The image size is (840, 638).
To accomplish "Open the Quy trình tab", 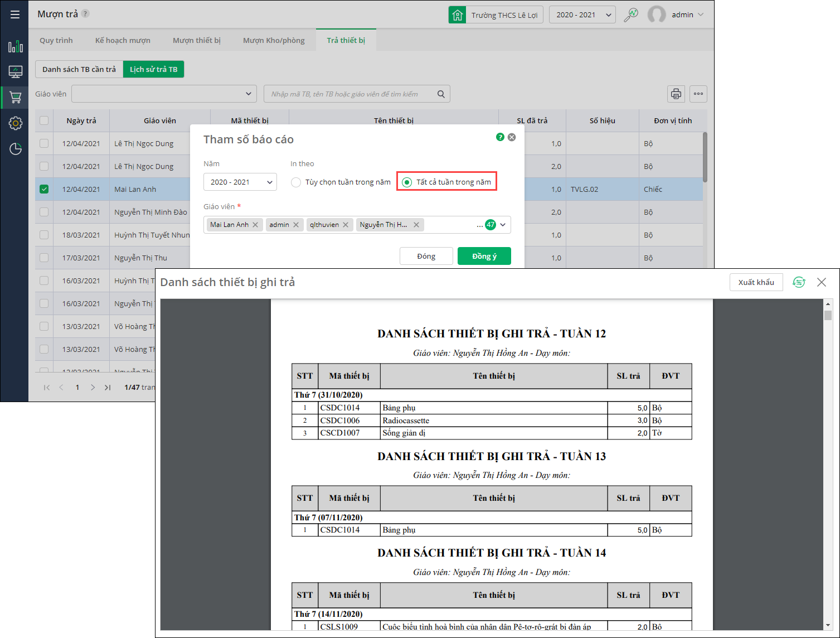I will [56, 40].
